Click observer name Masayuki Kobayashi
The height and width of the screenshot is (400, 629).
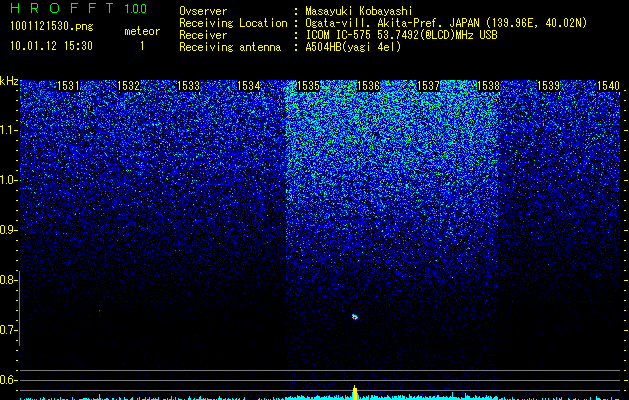pyautogui.click(x=359, y=11)
